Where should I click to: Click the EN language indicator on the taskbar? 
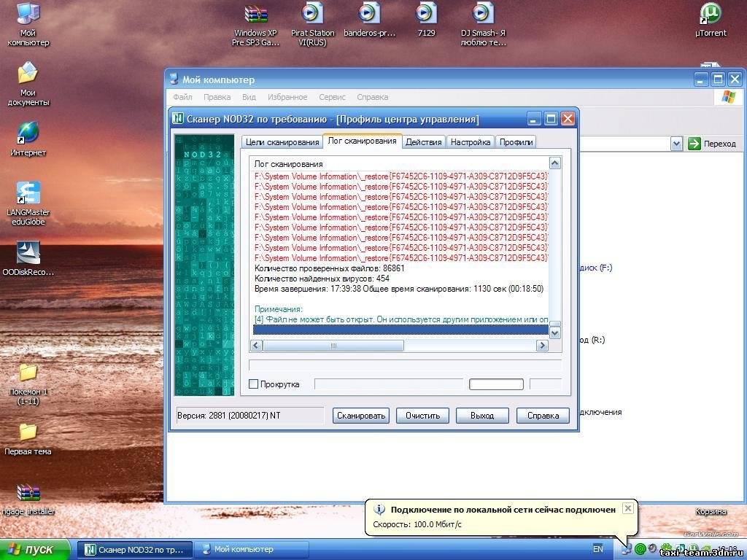[x=598, y=549]
